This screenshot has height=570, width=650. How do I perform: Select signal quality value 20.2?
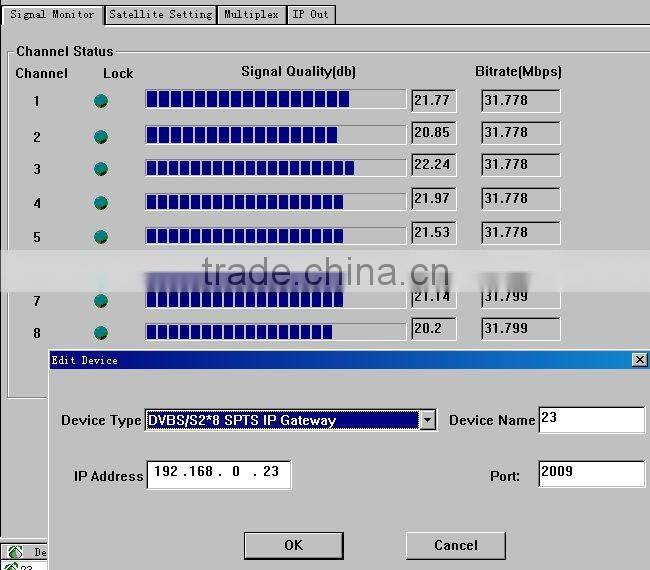[x=434, y=329]
